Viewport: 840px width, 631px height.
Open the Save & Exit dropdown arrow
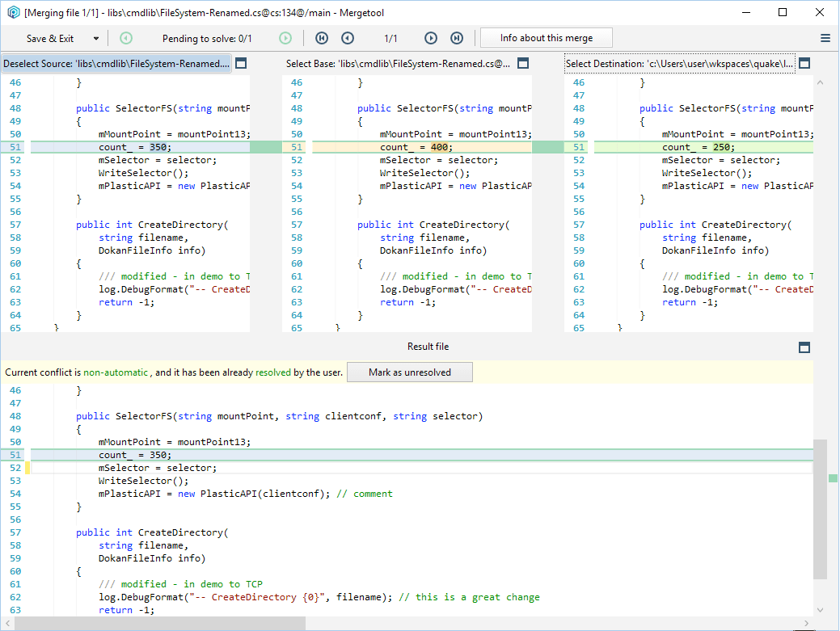[x=95, y=38]
